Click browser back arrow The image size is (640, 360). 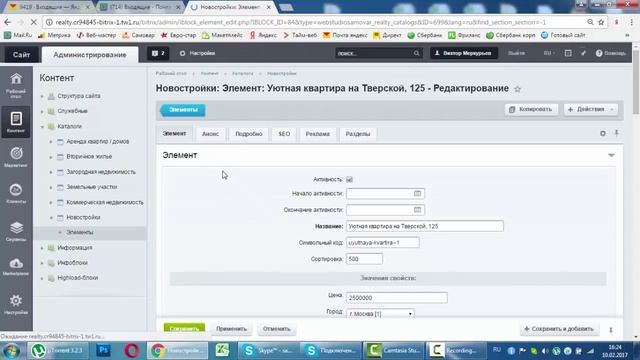click(8, 22)
